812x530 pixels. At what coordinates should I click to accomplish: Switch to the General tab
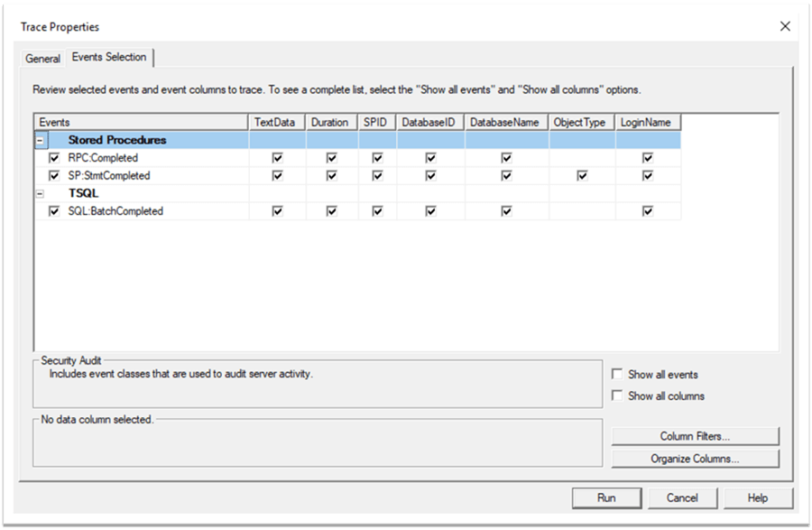[x=42, y=59]
